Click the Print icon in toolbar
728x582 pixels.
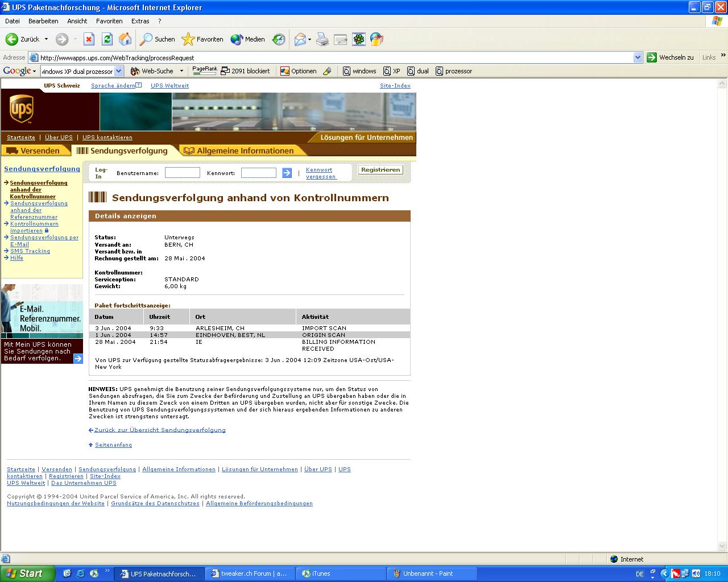[322, 39]
